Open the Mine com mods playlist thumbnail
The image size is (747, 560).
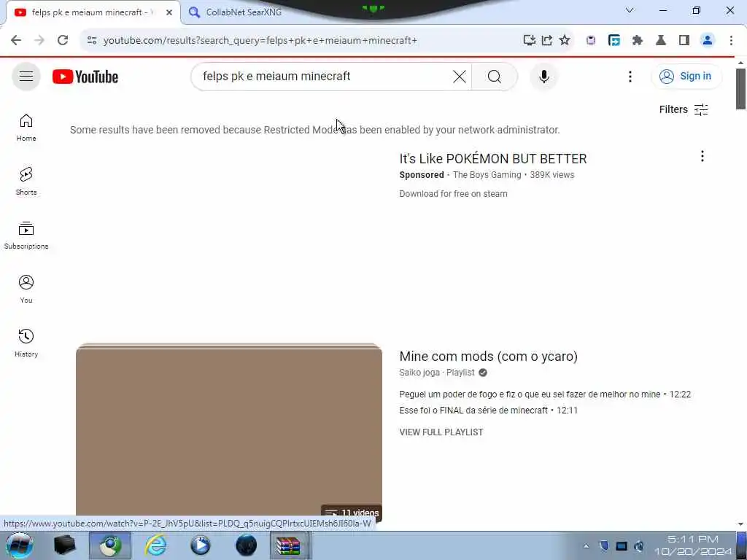pos(228,432)
